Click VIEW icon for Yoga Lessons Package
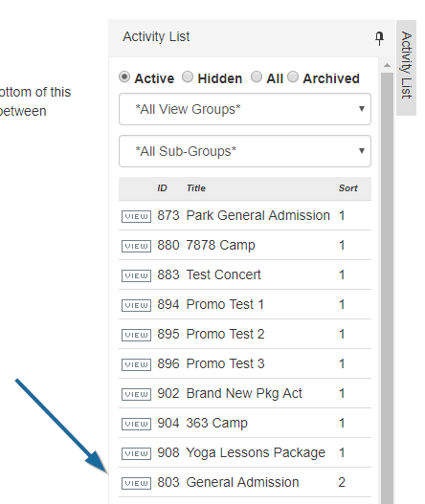 (x=136, y=453)
